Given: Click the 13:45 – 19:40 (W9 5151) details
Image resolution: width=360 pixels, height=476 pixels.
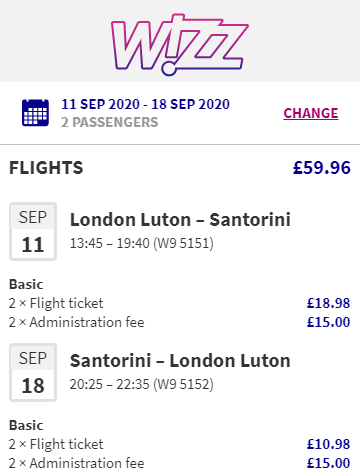Looking at the screenshot, I should (x=141, y=243).
